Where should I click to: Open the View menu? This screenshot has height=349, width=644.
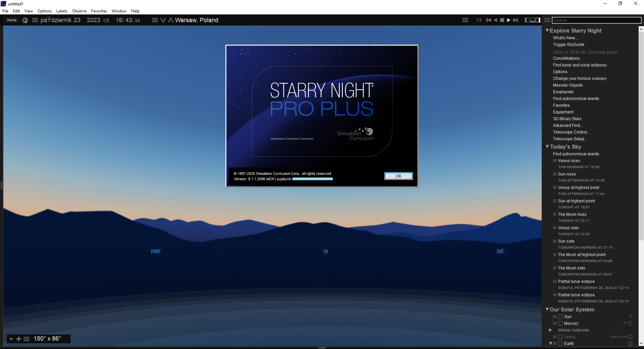tap(29, 11)
